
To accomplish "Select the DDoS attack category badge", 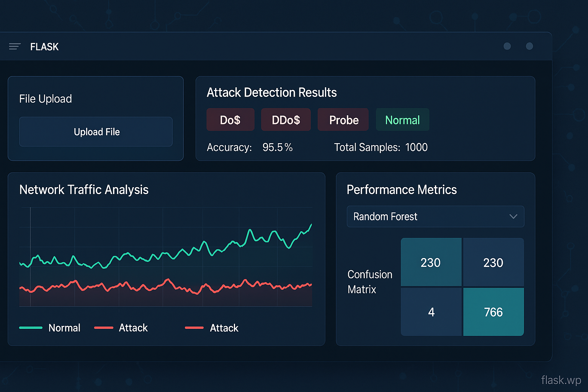I will (286, 119).
